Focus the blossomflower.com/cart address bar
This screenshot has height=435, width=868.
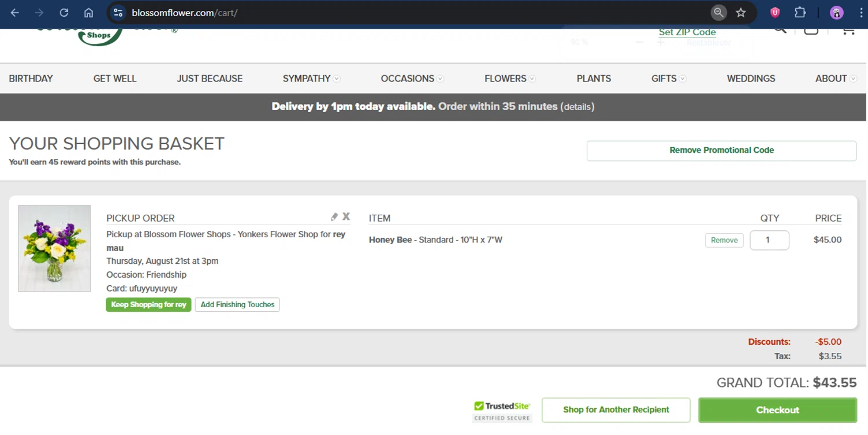click(x=405, y=13)
